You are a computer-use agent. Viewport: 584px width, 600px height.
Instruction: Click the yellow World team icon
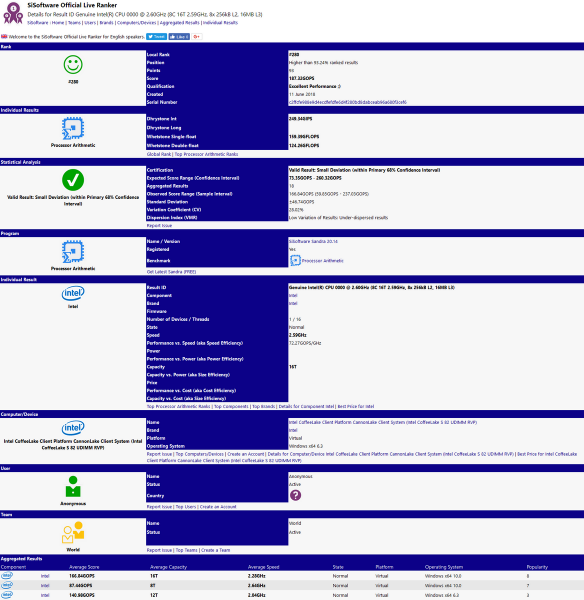pos(73,532)
